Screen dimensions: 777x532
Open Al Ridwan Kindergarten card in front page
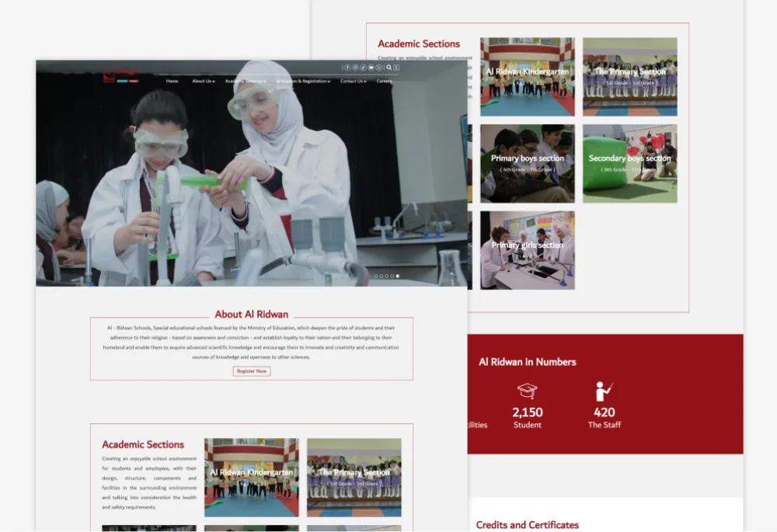[x=252, y=478]
